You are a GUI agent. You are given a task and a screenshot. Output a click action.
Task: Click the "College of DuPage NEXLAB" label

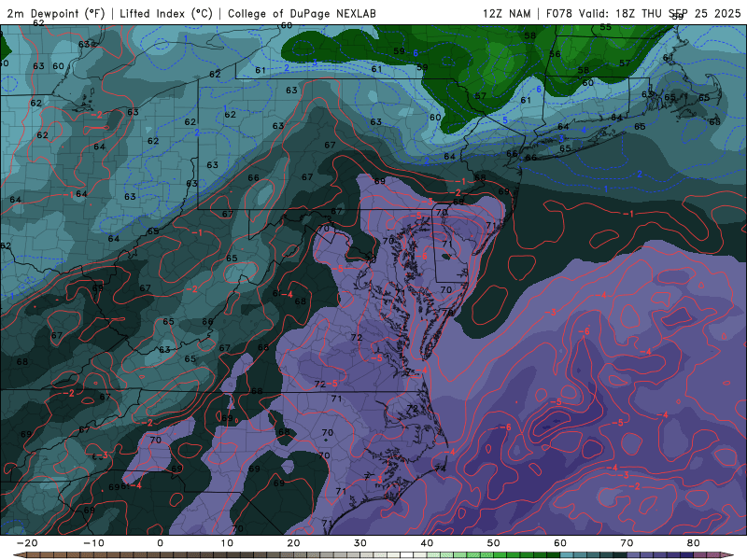point(302,13)
